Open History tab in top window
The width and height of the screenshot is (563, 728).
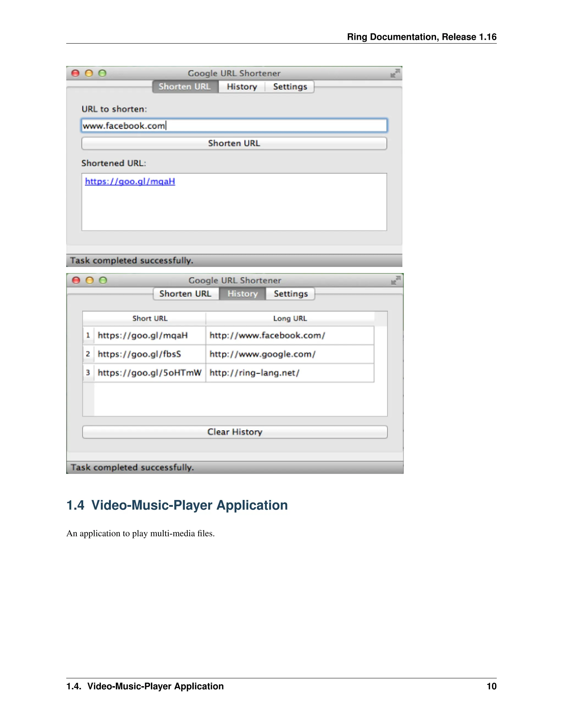coord(242,87)
